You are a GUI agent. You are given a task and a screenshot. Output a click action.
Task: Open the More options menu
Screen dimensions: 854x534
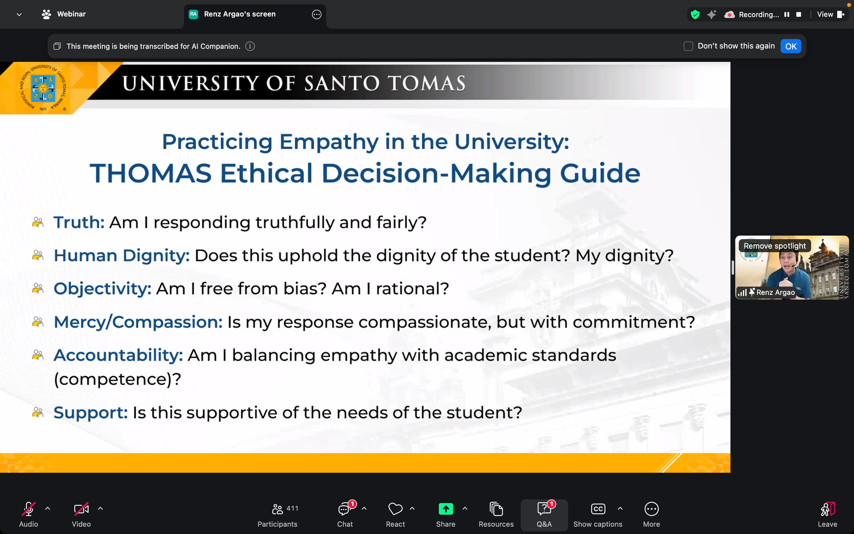click(651, 510)
